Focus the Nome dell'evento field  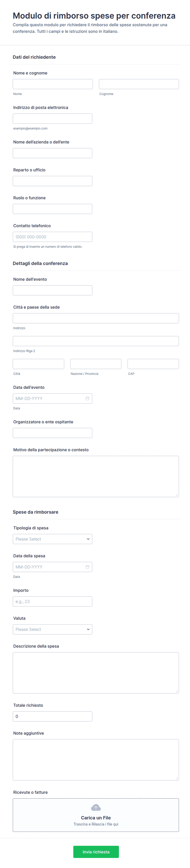coord(53,290)
